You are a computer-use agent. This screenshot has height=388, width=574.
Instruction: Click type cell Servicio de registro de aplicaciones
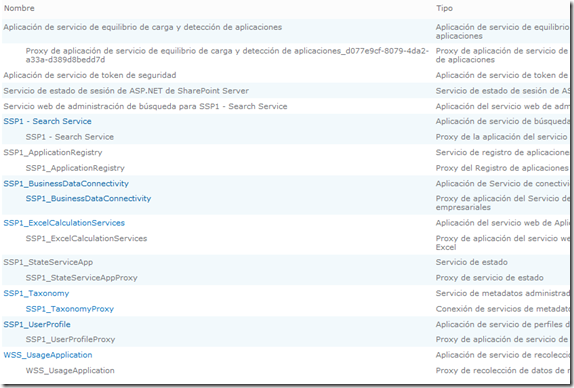502,152
